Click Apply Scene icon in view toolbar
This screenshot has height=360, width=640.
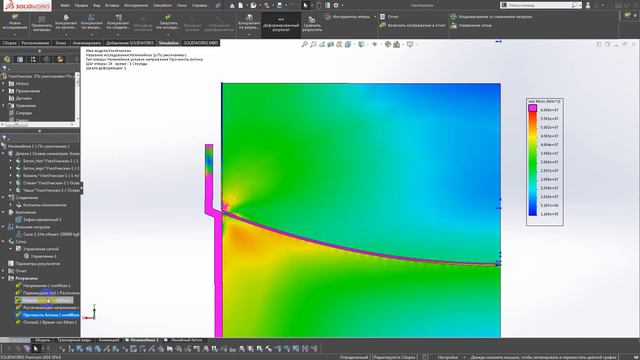[x=396, y=44]
